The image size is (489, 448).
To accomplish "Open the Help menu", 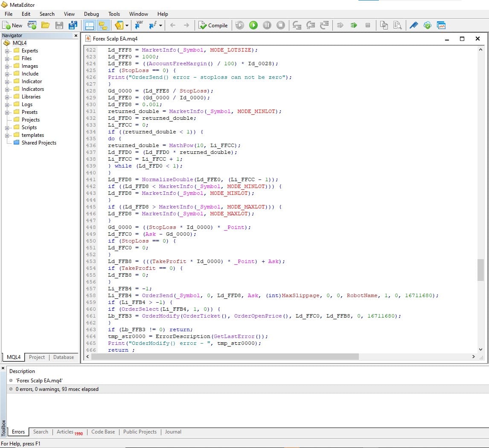I will click(x=163, y=14).
